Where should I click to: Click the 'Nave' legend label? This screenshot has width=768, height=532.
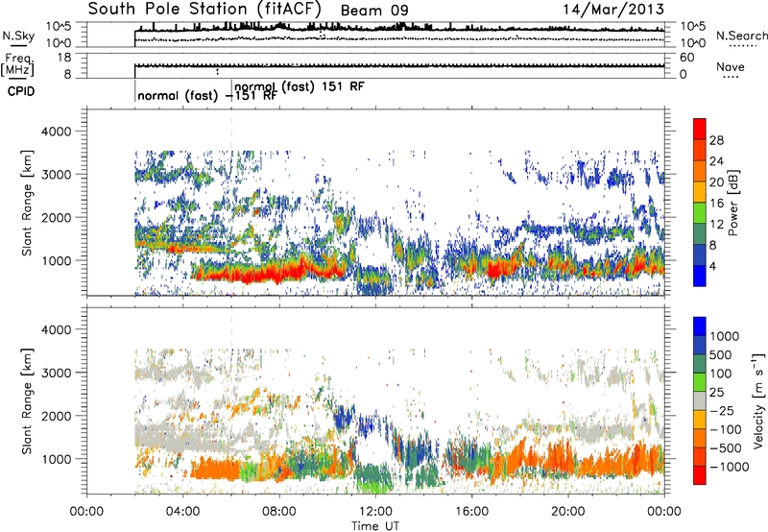coord(731,66)
